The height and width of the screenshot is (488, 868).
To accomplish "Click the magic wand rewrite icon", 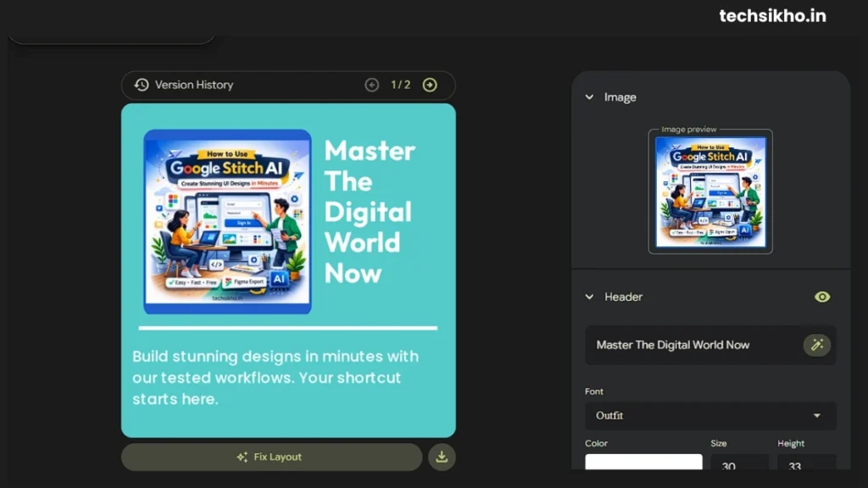I will (817, 345).
